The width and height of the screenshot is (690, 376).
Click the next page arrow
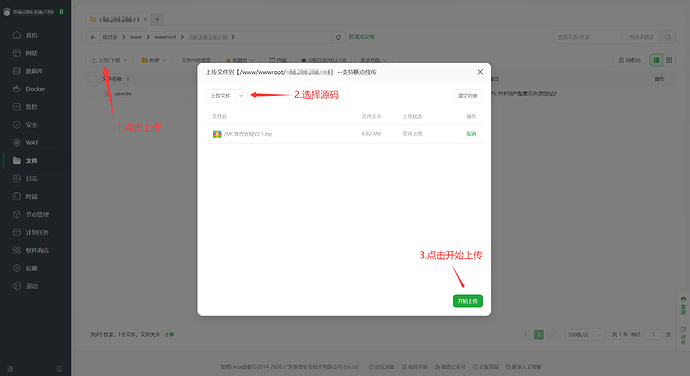click(551, 335)
